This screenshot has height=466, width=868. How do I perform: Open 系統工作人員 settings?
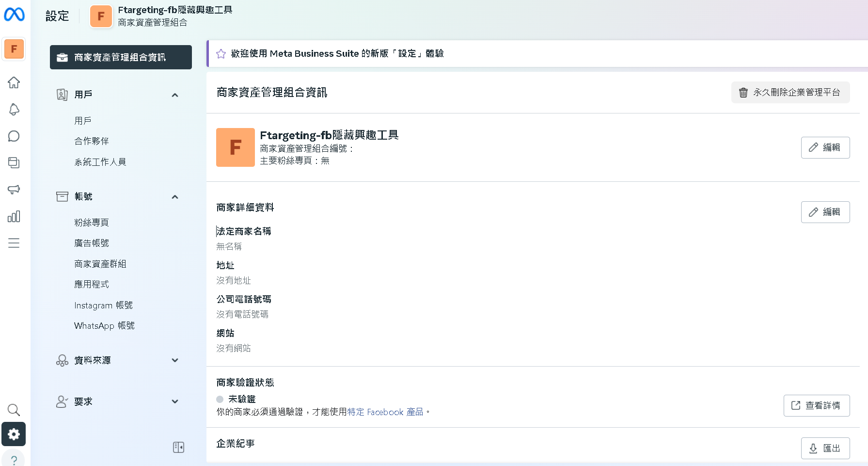click(100, 162)
